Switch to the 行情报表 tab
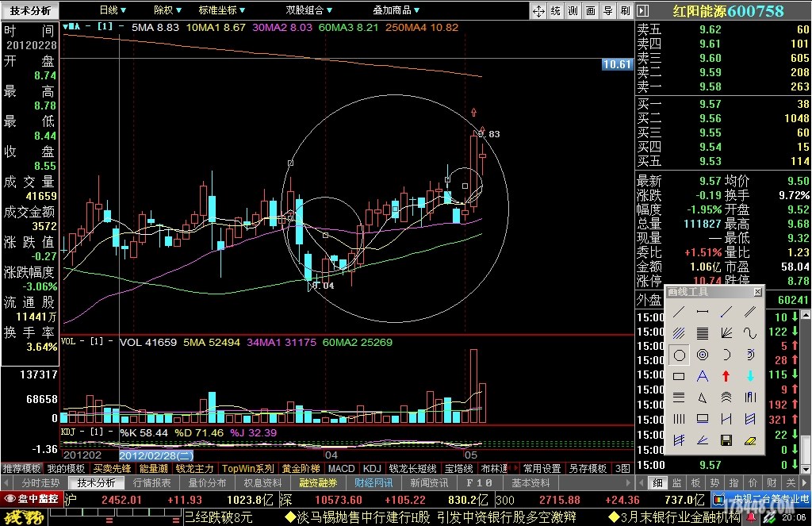The image size is (812, 526). tap(151, 483)
